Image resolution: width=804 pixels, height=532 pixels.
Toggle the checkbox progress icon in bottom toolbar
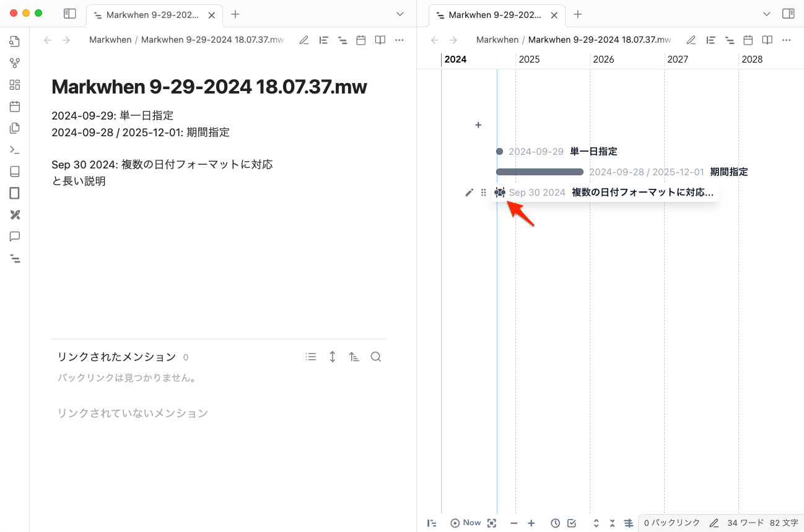coord(572,523)
